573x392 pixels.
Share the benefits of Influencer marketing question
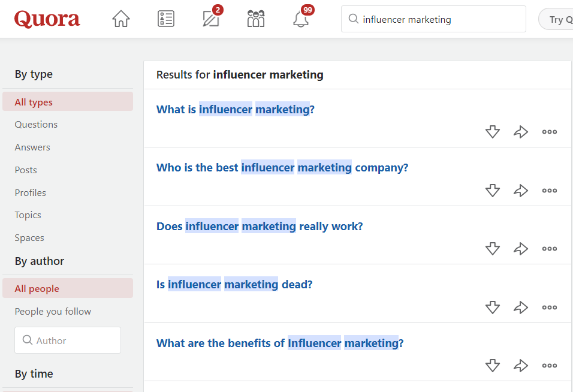[x=521, y=366]
